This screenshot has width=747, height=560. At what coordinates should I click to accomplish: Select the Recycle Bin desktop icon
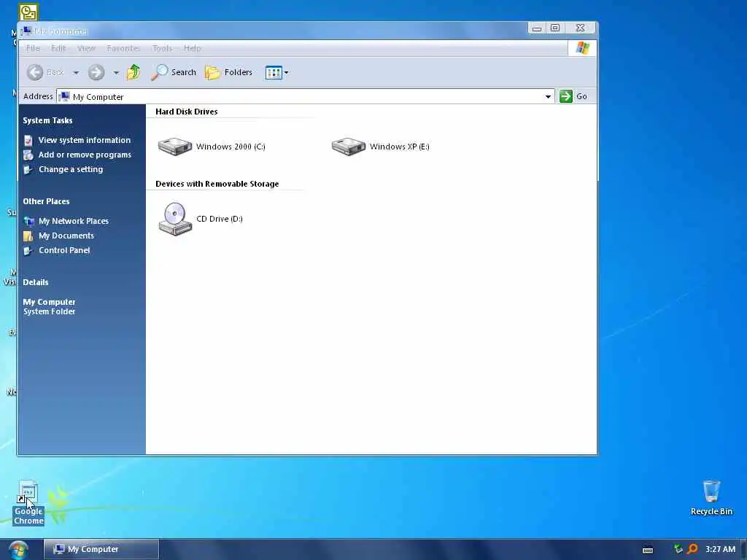(711, 498)
